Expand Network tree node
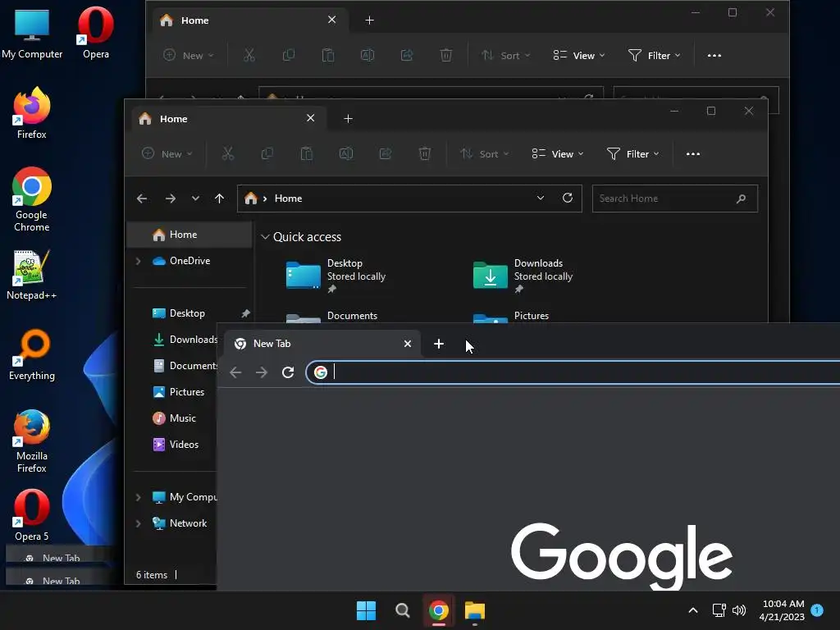This screenshot has height=630, width=840. point(138,523)
